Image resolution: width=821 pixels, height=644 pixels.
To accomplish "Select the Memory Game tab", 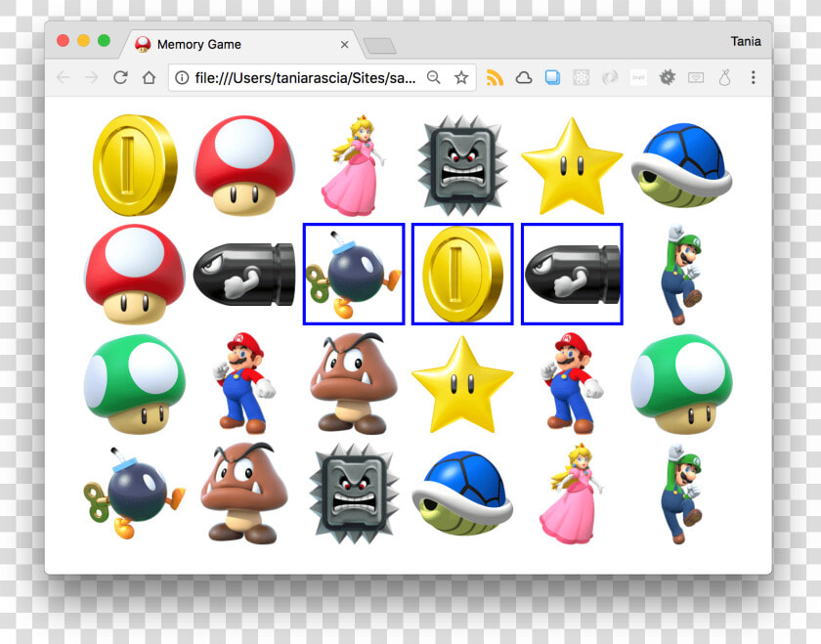I will coord(242,45).
